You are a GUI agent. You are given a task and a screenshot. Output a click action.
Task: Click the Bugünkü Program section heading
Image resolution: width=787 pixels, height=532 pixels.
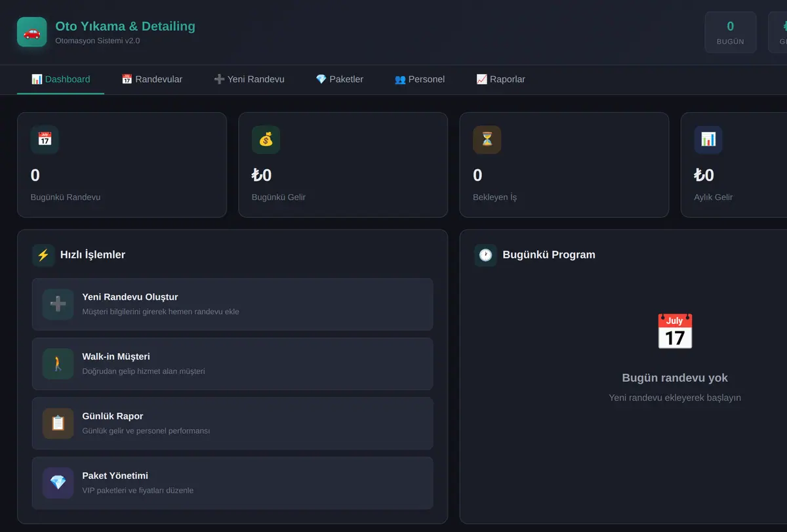click(549, 255)
